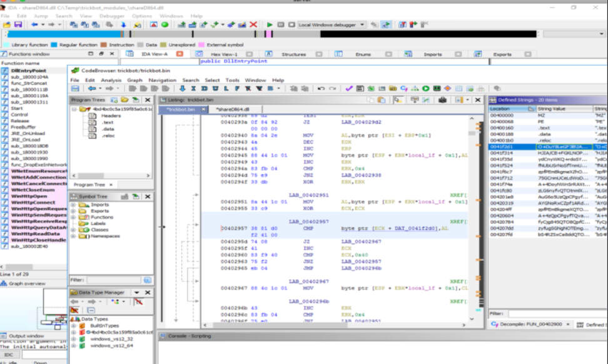
Task: Expand the Exports node in Symbol Tree
Action: 73,211
